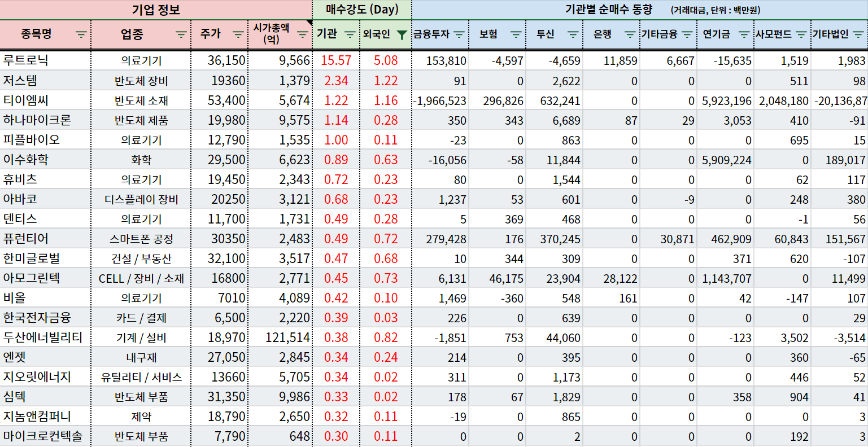Screen dimensions: 868x447
Task: Click the 30,871 기타금융 value
Action: pos(677,239)
